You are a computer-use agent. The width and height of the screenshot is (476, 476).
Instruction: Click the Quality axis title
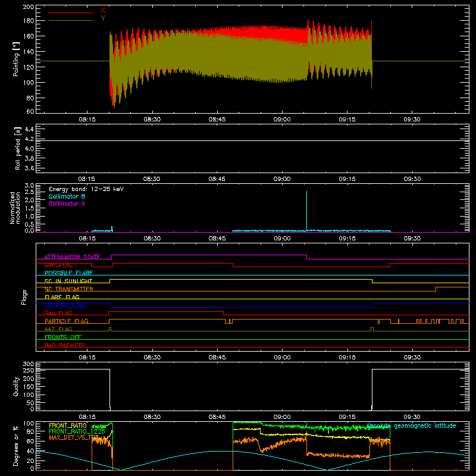pos(16,386)
